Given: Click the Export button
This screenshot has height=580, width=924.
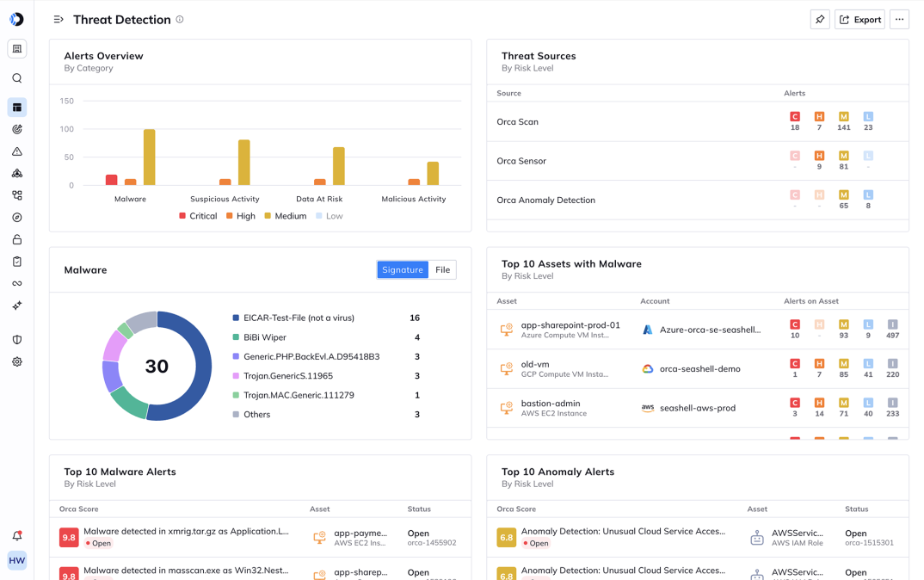Looking at the screenshot, I should point(859,20).
